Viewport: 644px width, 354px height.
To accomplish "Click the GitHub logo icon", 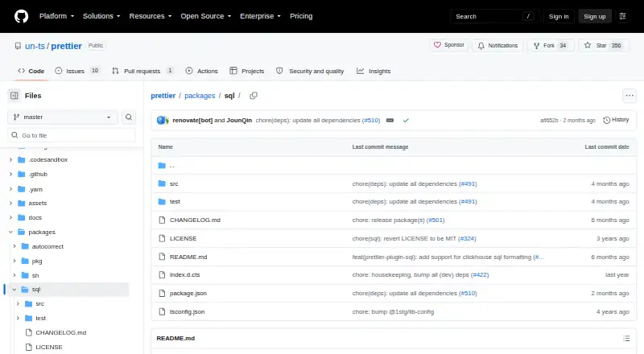I will click(x=22, y=16).
